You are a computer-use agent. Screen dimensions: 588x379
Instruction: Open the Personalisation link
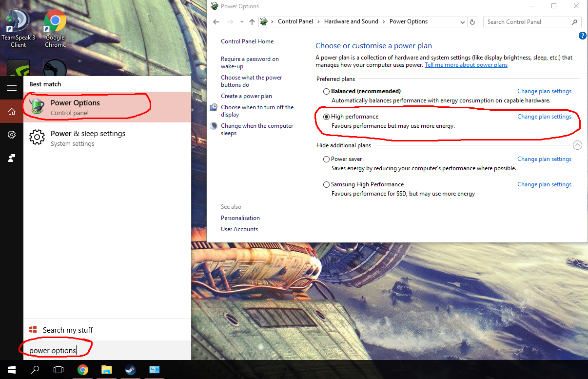[240, 218]
